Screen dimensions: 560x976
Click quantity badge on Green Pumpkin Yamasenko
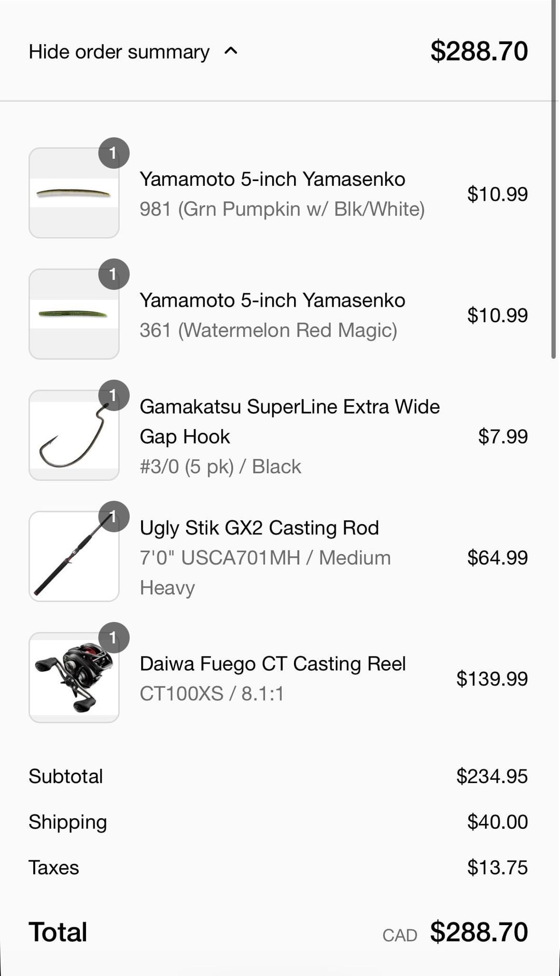(114, 153)
